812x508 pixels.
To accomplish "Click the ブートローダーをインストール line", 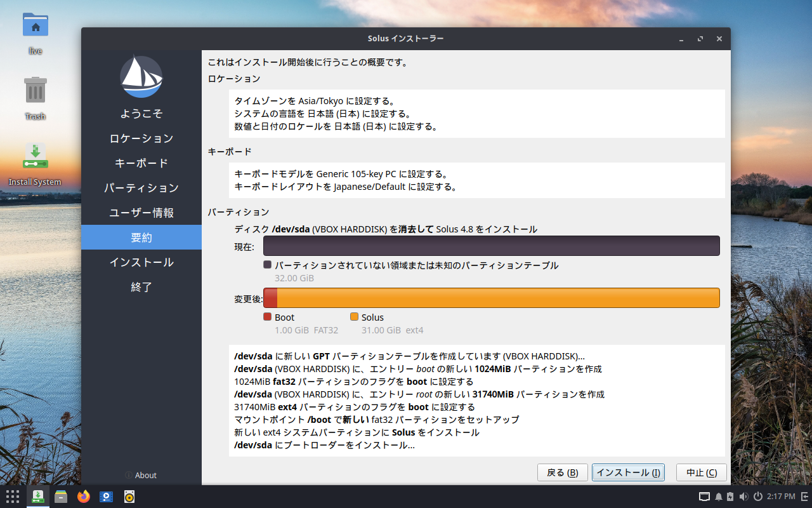I will [x=325, y=445].
